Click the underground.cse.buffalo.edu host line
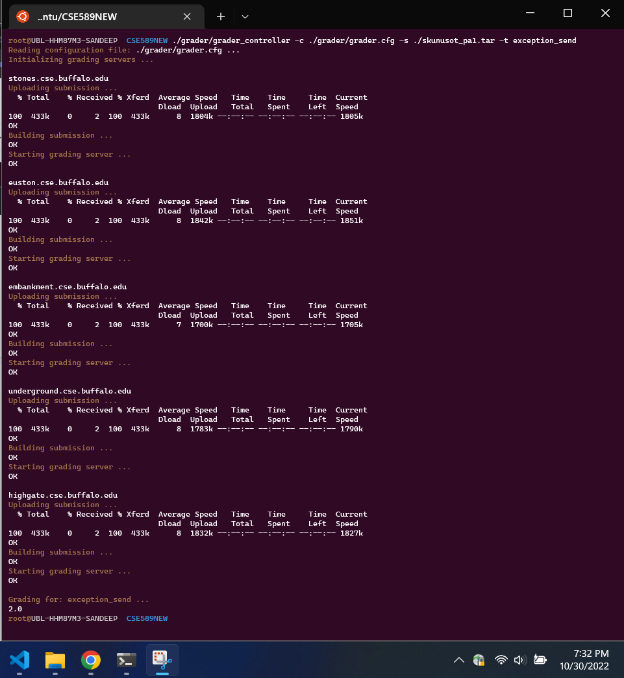The height and width of the screenshot is (678, 624). 70,391
